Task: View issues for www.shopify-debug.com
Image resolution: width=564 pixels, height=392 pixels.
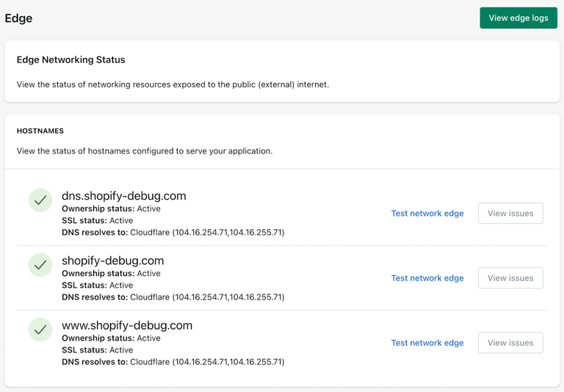Action: point(510,343)
